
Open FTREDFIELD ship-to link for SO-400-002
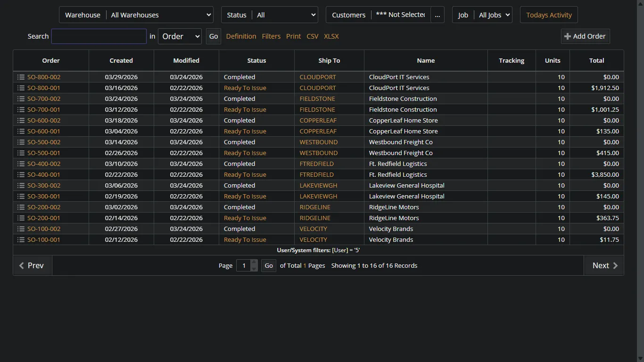pyautogui.click(x=317, y=164)
